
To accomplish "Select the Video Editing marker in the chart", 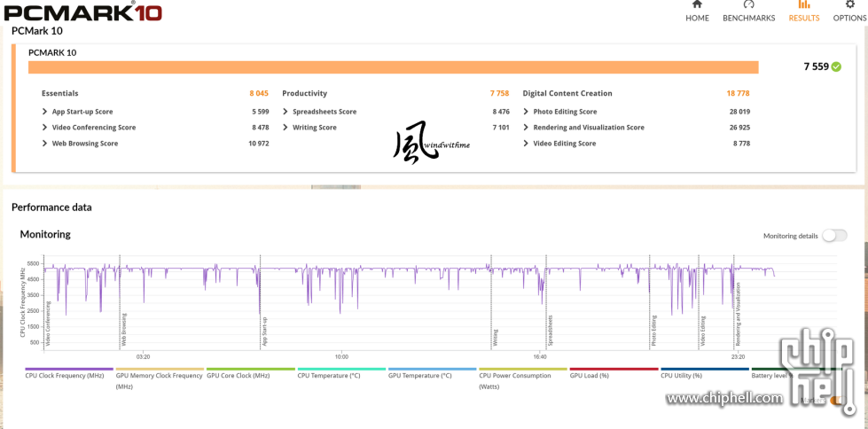I will (x=703, y=331).
